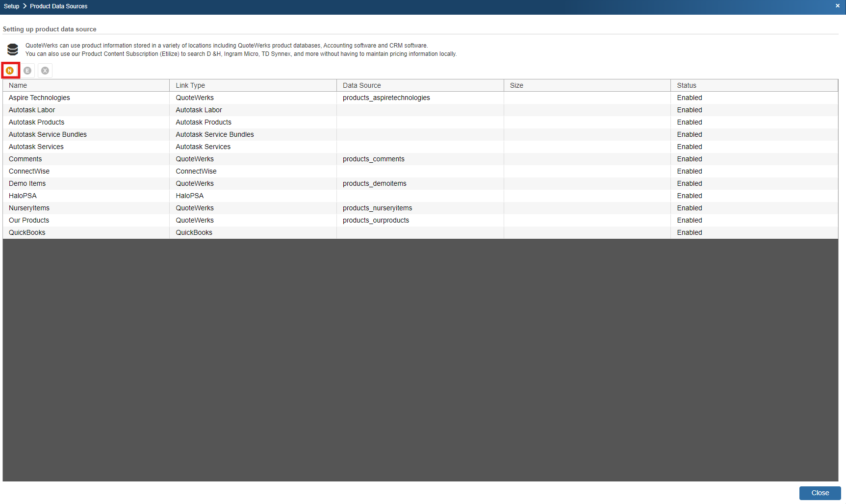Click QuickBooks in the Link Type column
This screenshot has height=504, width=846.
point(194,232)
